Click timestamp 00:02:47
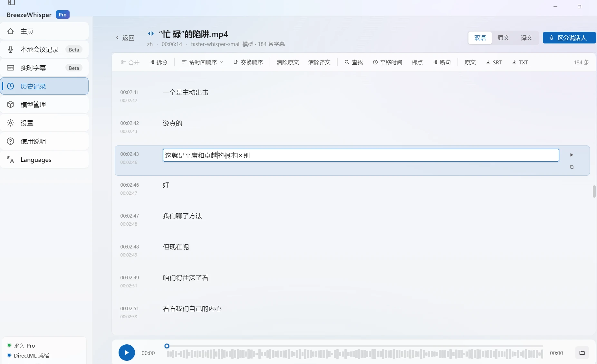 point(130,216)
